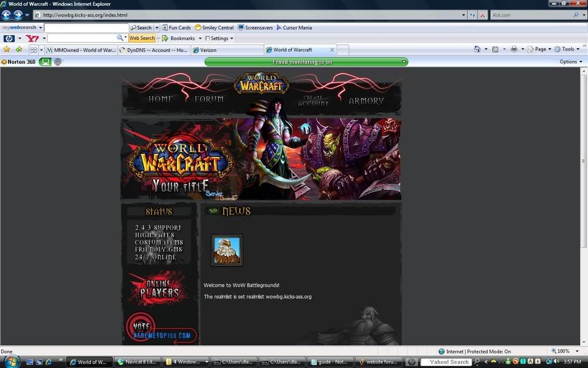Switch to the DynDNS Account tab
Image resolution: width=588 pixels, height=368 pixels.
[154, 50]
